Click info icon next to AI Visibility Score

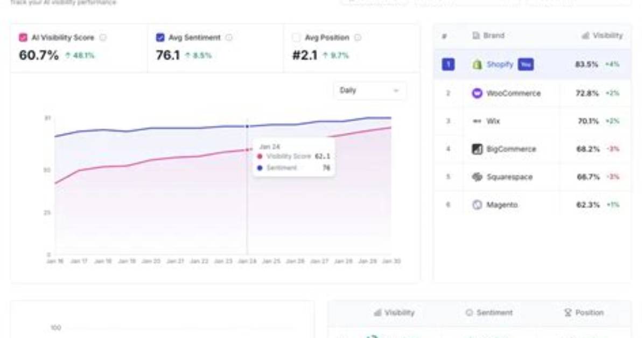click(x=103, y=37)
